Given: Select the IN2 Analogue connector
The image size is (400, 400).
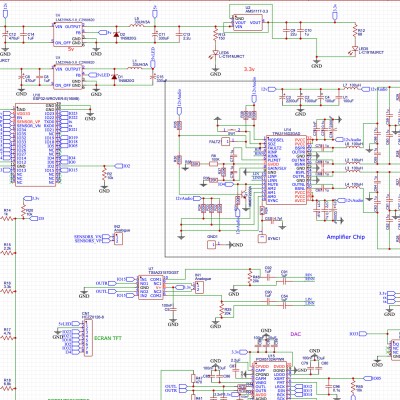Looking at the screenshot, I should tap(118, 239).
